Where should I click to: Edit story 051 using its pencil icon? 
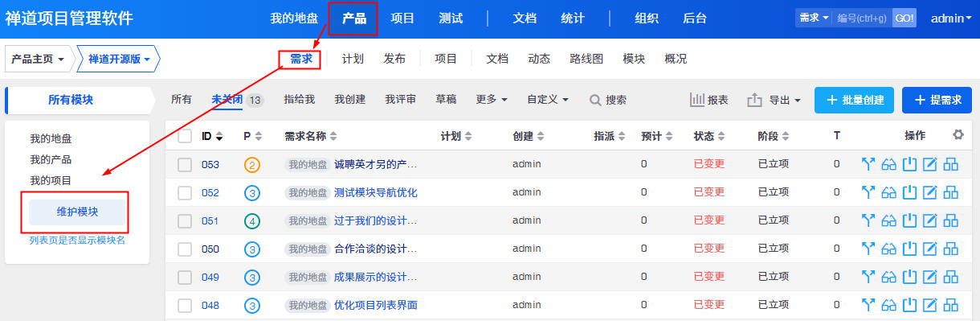pyautogui.click(x=930, y=221)
